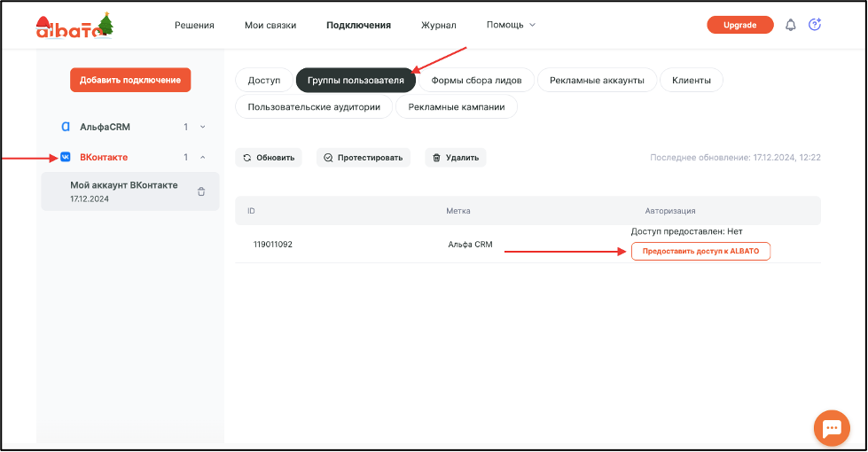Click the Обновить refresh button
This screenshot has width=868, height=452.
coord(269,158)
